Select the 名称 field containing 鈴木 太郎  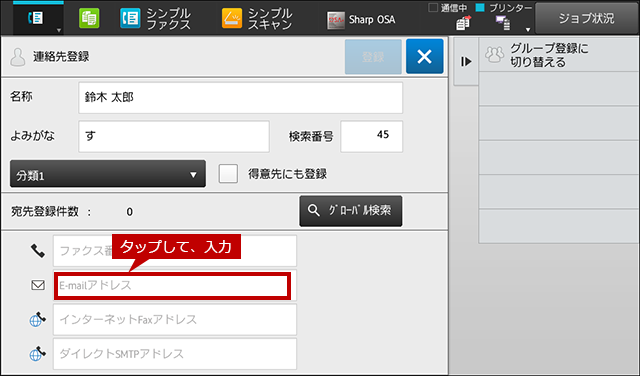click(240, 98)
